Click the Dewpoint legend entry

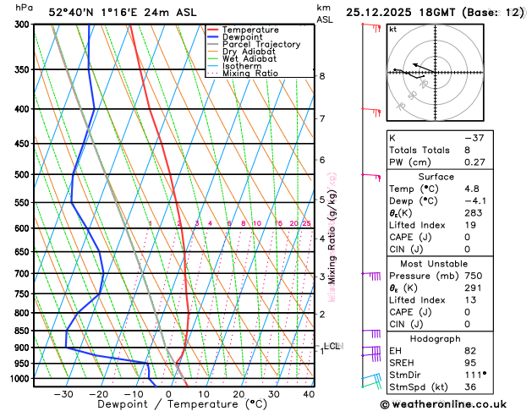pos(242,37)
